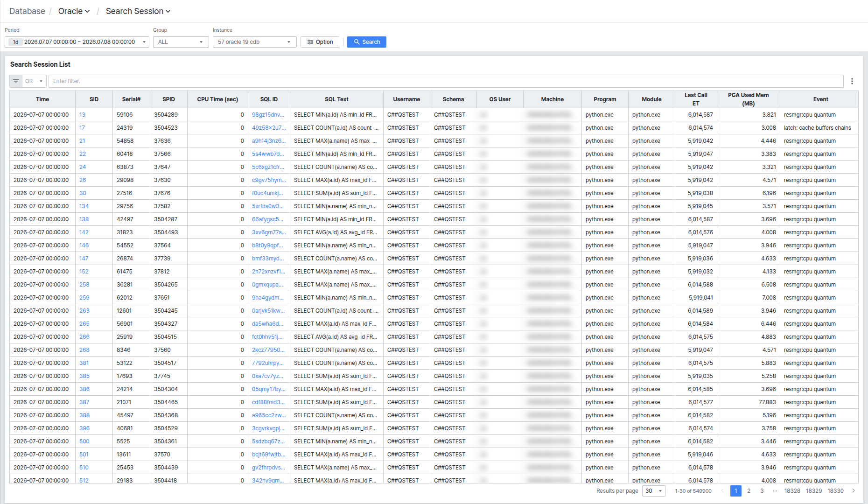Open session SID 500 link
Image resolution: width=868 pixels, height=504 pixels.
pos(84,441)
